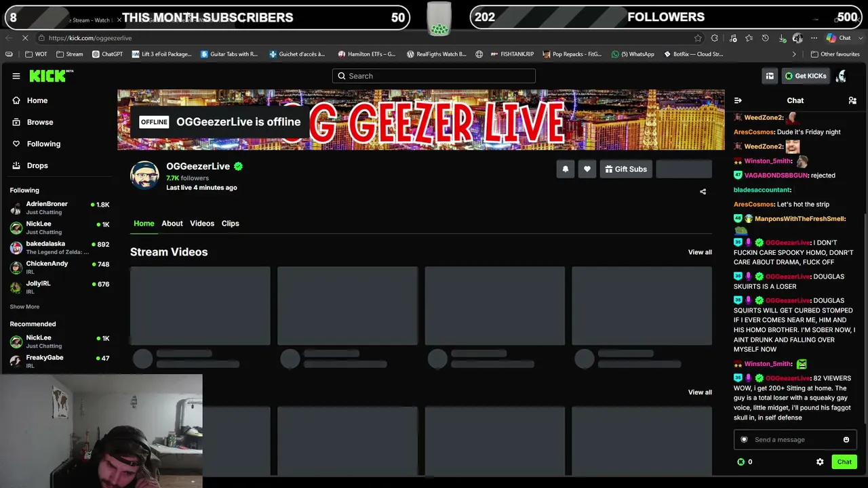This screenshot has height=488, width=868.
Task: Click the notification bell for OGGeezerLive
Action: point(566,169)
